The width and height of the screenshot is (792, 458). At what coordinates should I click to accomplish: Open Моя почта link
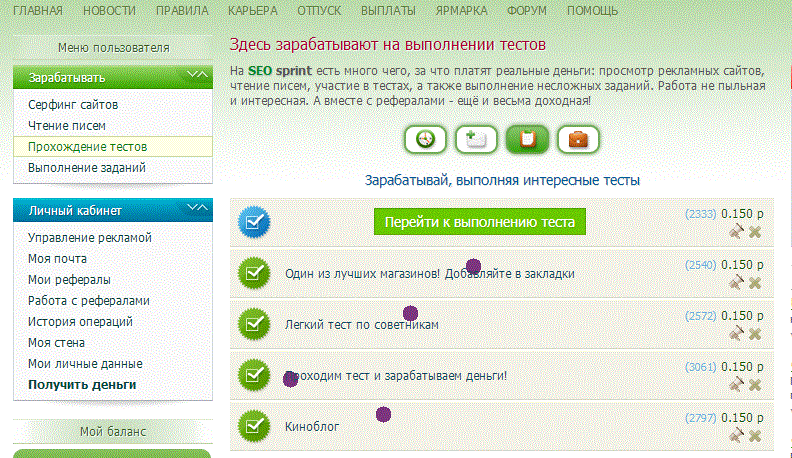click(x=58, y=259)
